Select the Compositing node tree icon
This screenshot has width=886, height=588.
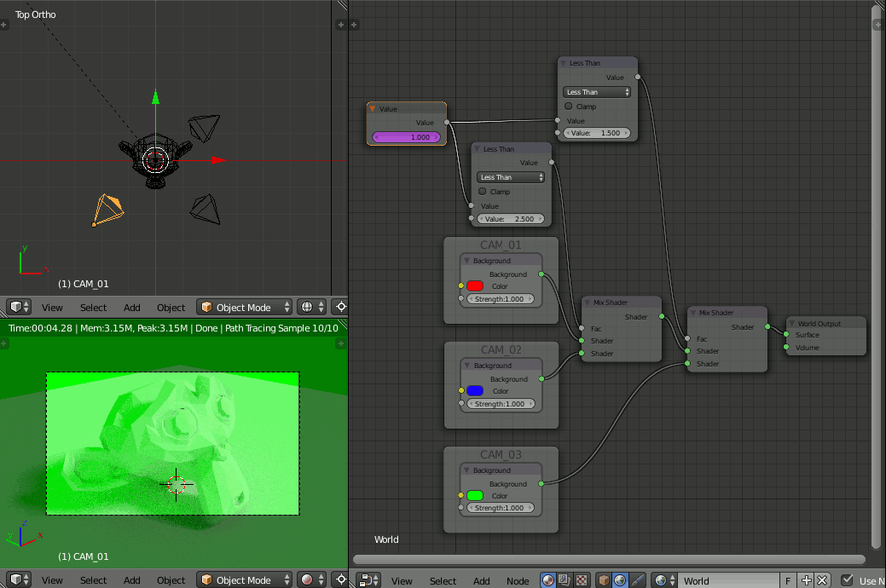tap(562, 580)
